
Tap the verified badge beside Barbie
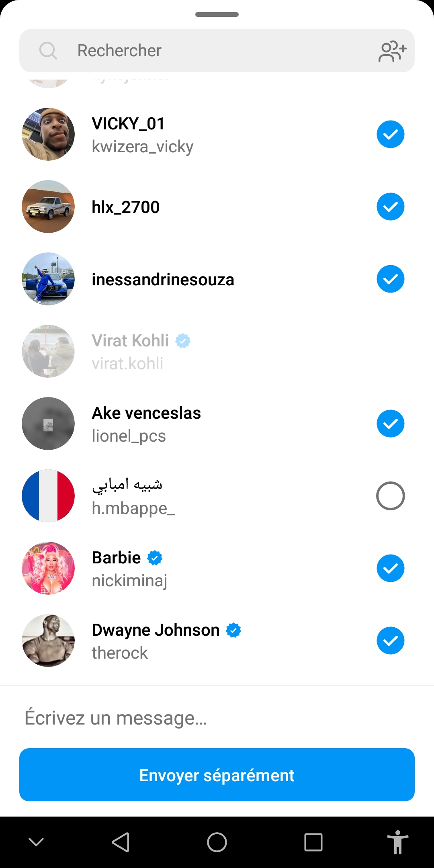coord(155,558)
